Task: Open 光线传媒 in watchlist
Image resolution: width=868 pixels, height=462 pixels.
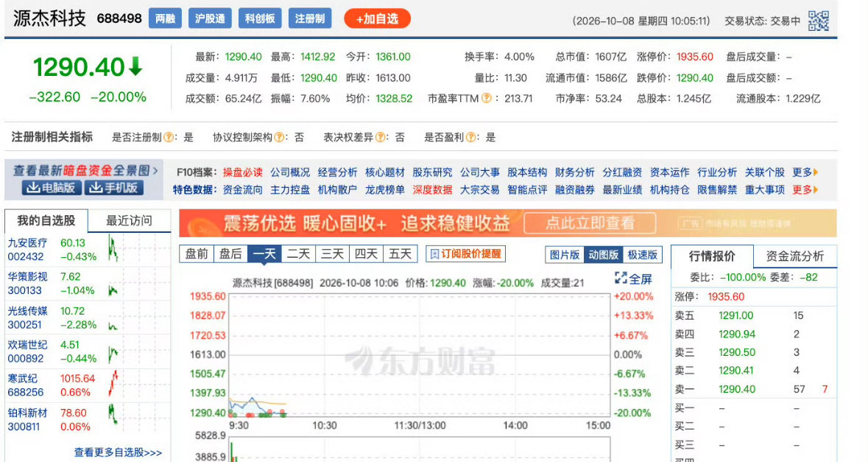Action: pyautogui.click(x=27, y=311)
